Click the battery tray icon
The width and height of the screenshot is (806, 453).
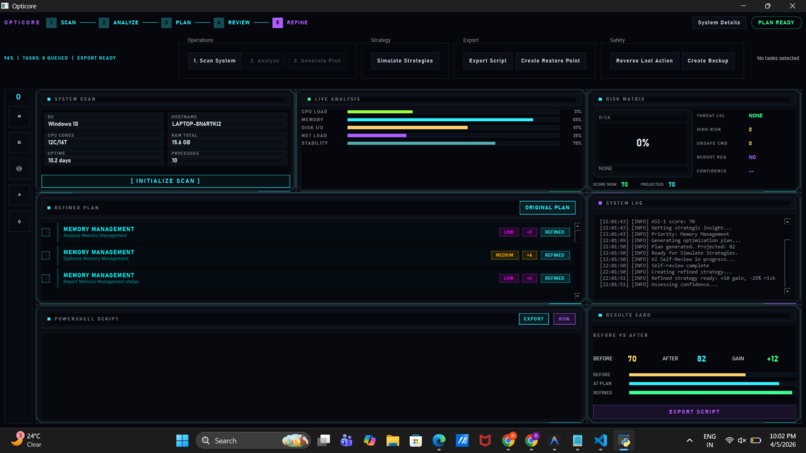coord(756,440)
